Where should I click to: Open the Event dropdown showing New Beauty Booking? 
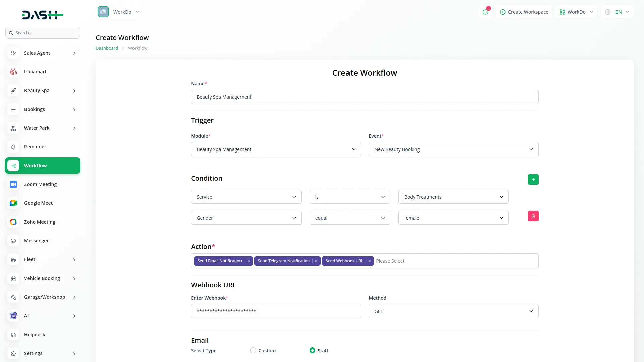[453, 149]
